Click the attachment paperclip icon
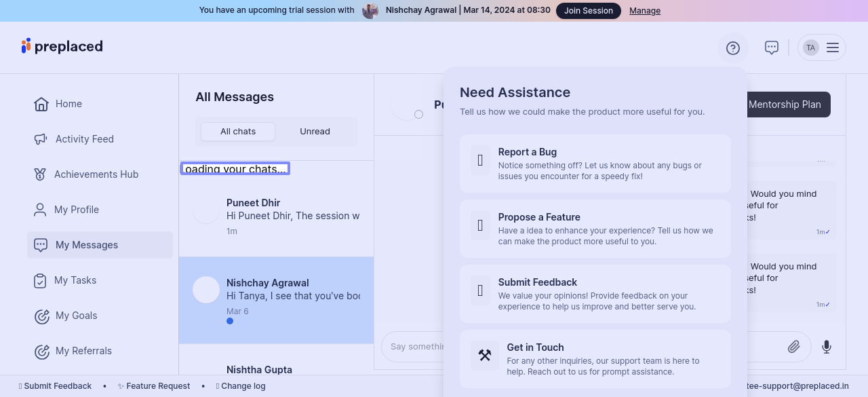 pos(793,347)
